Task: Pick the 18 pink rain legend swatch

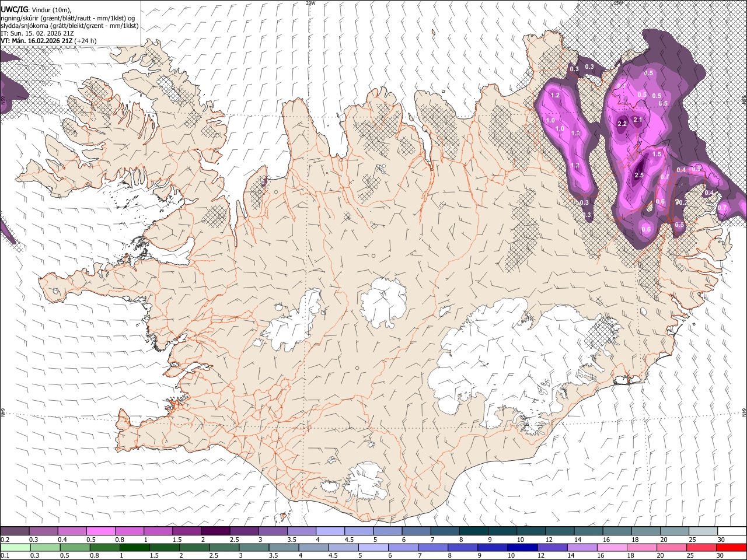Action: [641, 547]
